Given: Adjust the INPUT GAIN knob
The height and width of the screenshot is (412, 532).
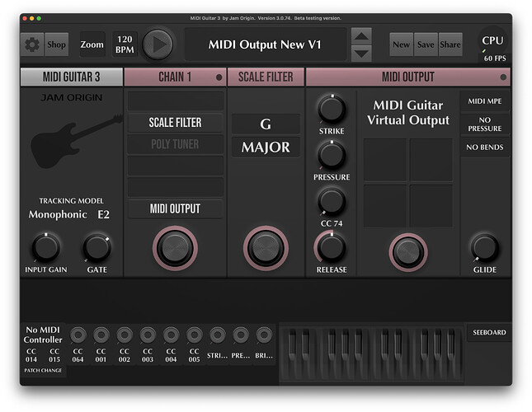Looking at the screenshot, I should 46,248.
